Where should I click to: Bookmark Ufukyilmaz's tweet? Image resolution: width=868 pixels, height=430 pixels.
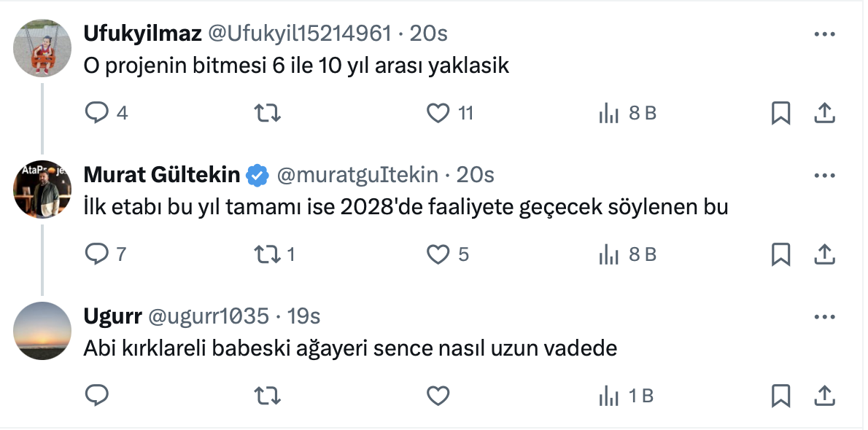tap(780, 113)
